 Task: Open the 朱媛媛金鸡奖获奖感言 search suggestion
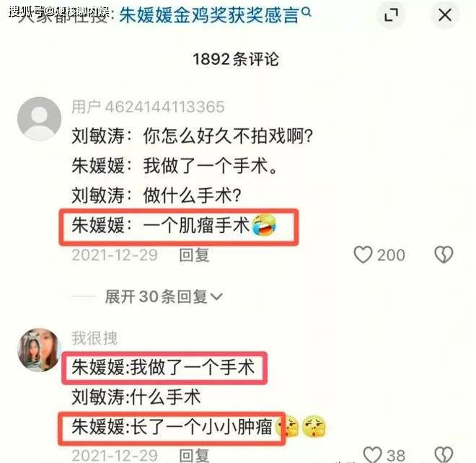click(x=209, y=15)
